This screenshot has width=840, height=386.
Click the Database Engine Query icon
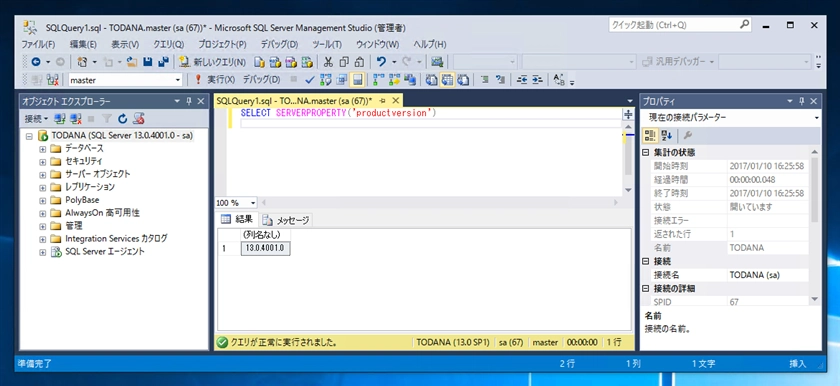tap(259, 62)
